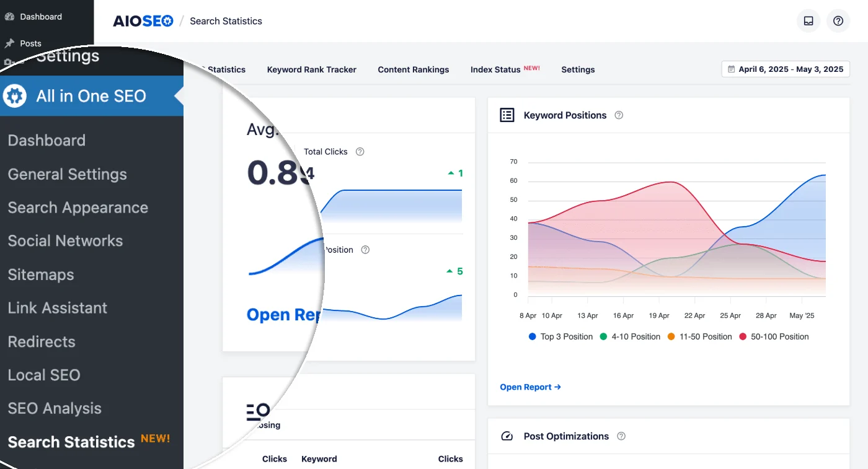
Task: Switch to Content Rankings tab
Action: (x=414, y=69)
